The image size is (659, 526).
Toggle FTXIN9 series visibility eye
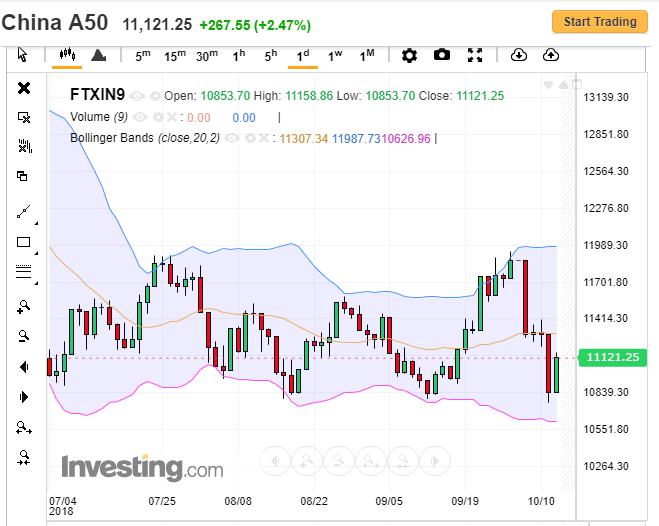[135, 96]
